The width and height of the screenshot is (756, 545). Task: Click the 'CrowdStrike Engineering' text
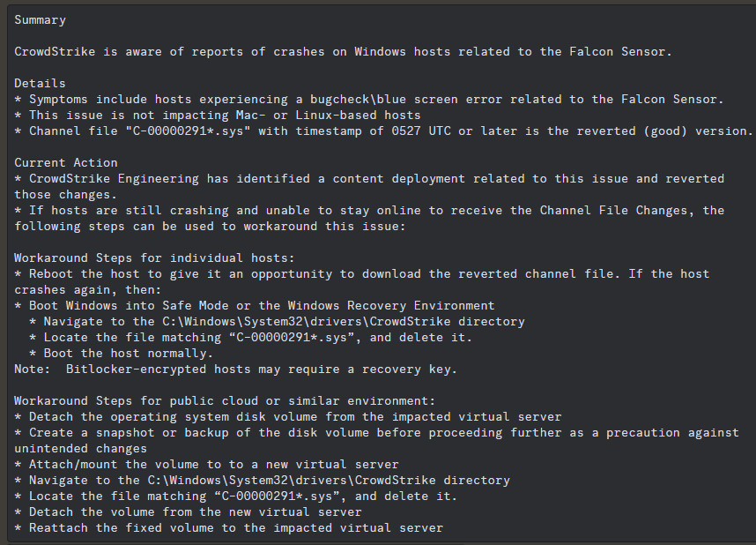(x=114, y=179)
